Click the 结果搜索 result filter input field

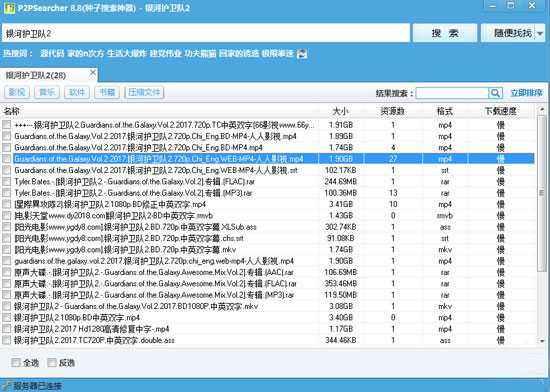(x=452, y=93)
